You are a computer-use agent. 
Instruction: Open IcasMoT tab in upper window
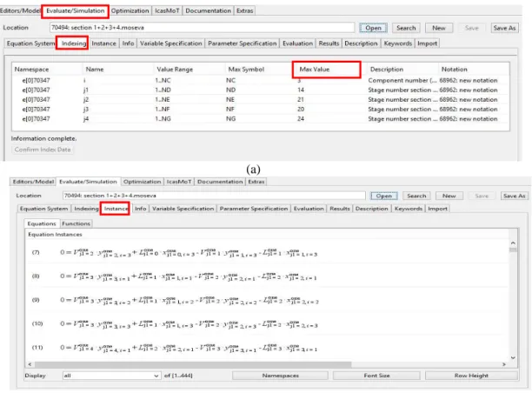pos(167,10)
